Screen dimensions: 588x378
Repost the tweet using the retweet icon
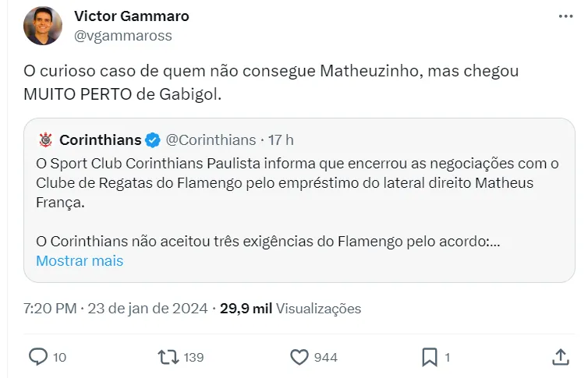168,357
